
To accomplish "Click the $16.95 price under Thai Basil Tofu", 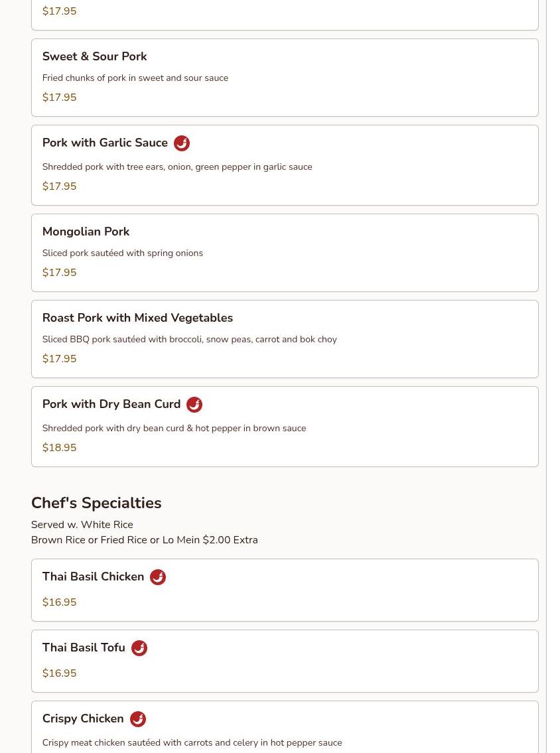I will (x=59, y=673).
